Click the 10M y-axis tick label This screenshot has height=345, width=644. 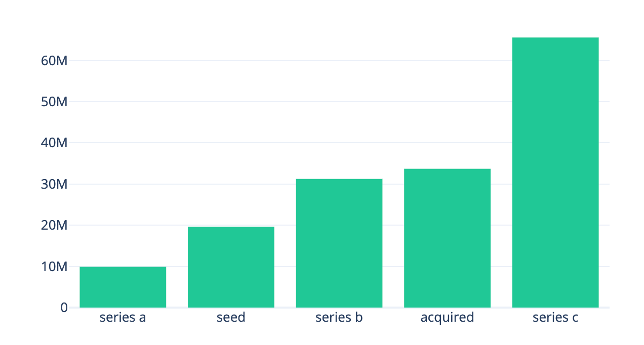[x=54, y=267]
